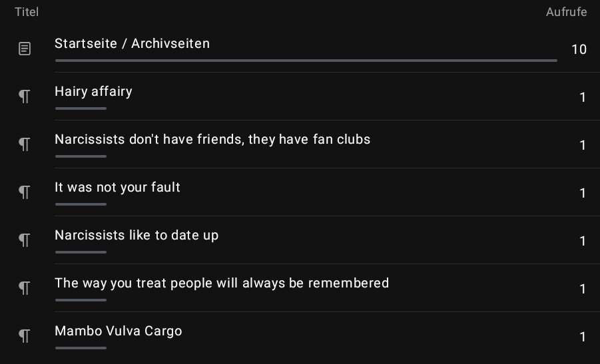Click the paragraph icon beside Hairy affairy
This screenshot has height=364, width=600.
pyautogui.click(x=25, y=96)
